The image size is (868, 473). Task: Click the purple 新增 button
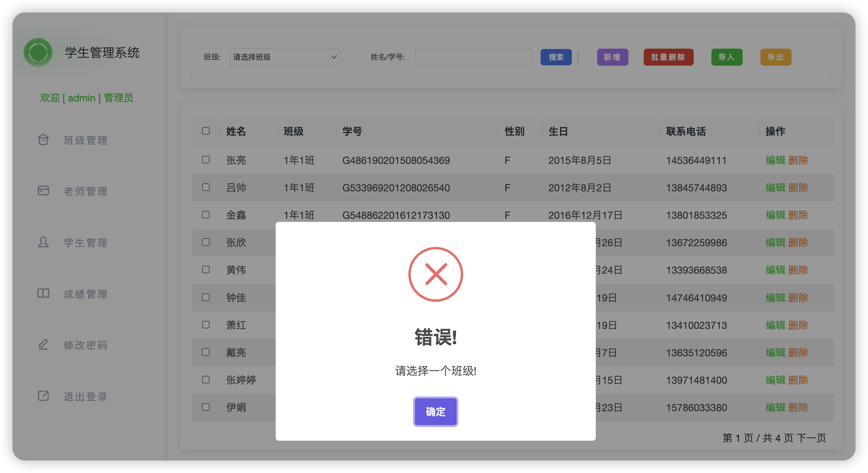click(x=612, y=57)
